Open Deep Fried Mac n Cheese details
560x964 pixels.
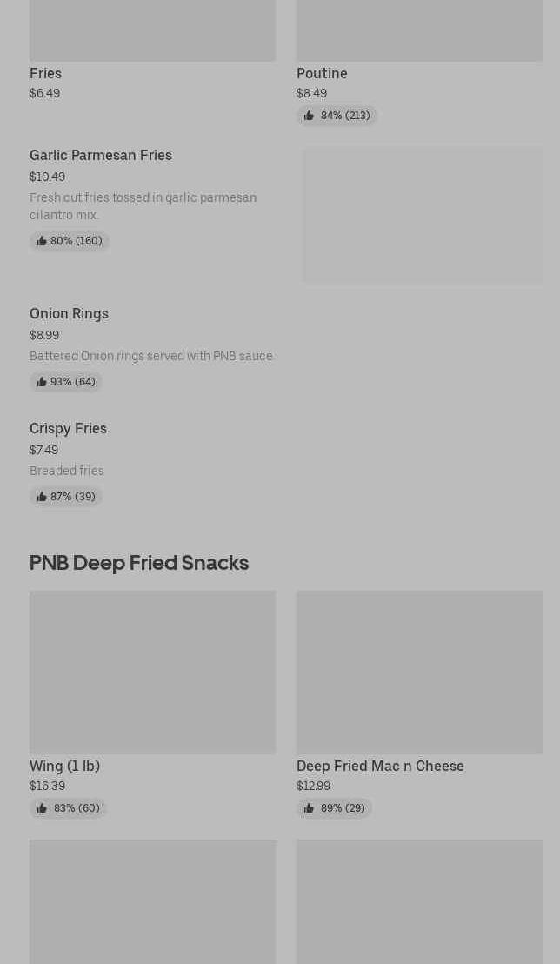tap(380, 766)
